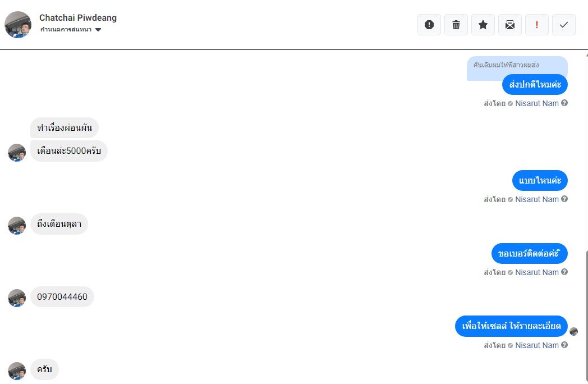
Task: Open Chatchai Piwdeang's profile name link
Action: 78,18
